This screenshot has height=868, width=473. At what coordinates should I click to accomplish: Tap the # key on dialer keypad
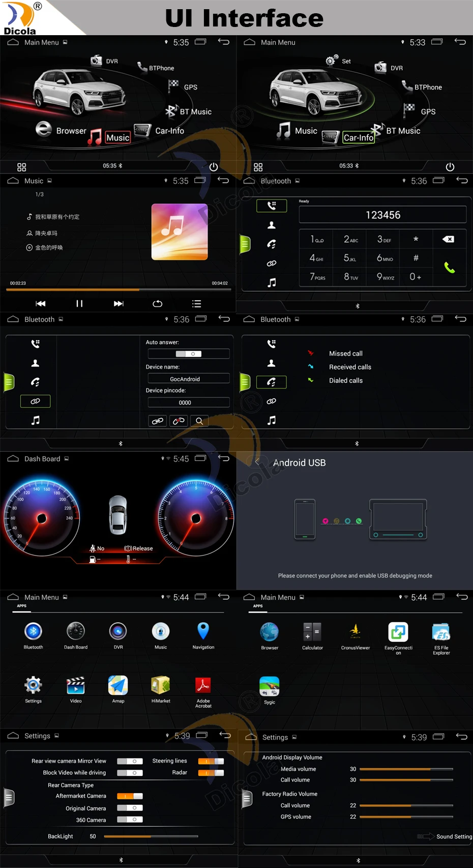click(x=416, y=258)
